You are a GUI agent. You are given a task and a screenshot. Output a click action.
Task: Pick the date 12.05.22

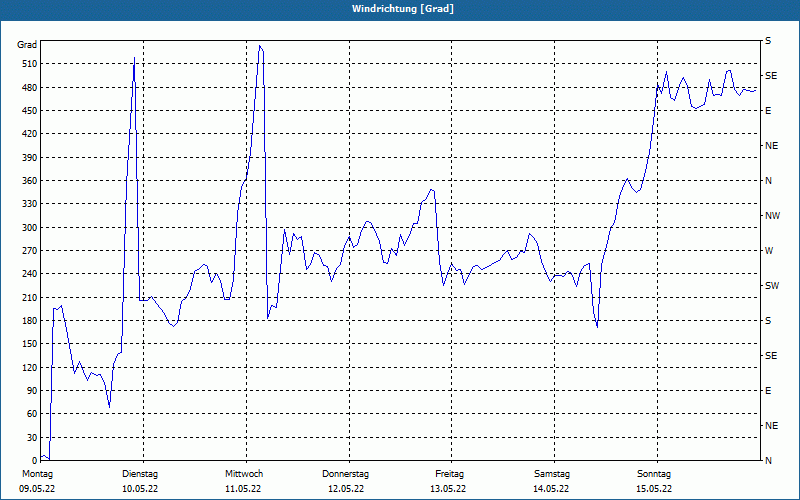point(346,489)
